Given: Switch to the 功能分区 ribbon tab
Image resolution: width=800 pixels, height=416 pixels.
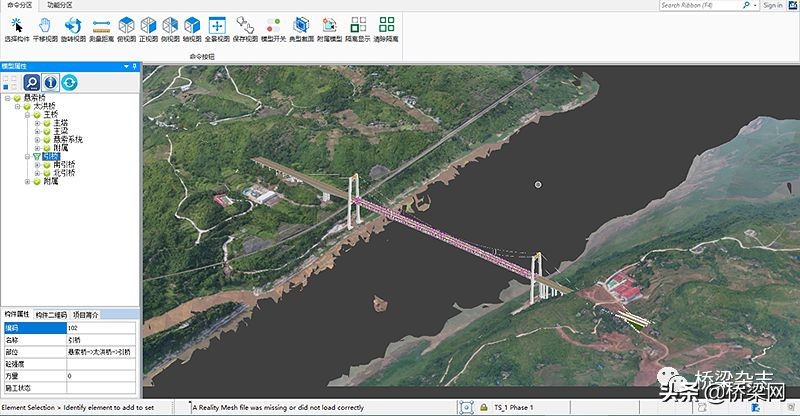Looking at the screenshot, I should tap(62, 5).
